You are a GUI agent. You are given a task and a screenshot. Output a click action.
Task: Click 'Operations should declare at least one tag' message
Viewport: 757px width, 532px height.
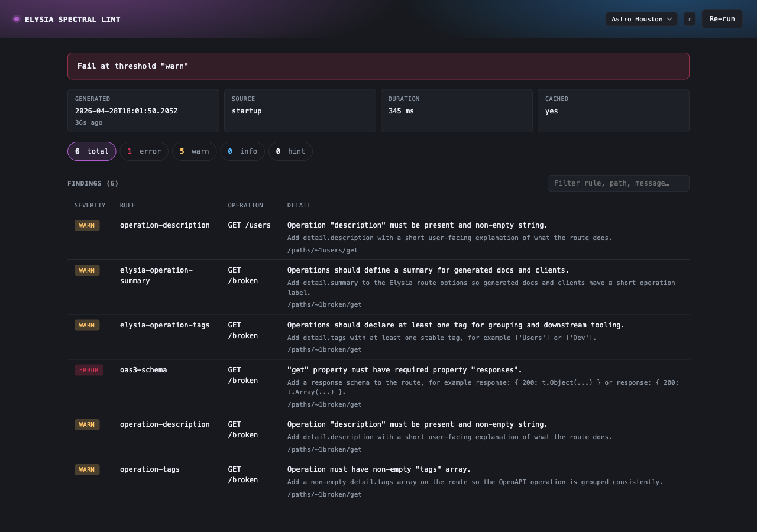point(456,325)
